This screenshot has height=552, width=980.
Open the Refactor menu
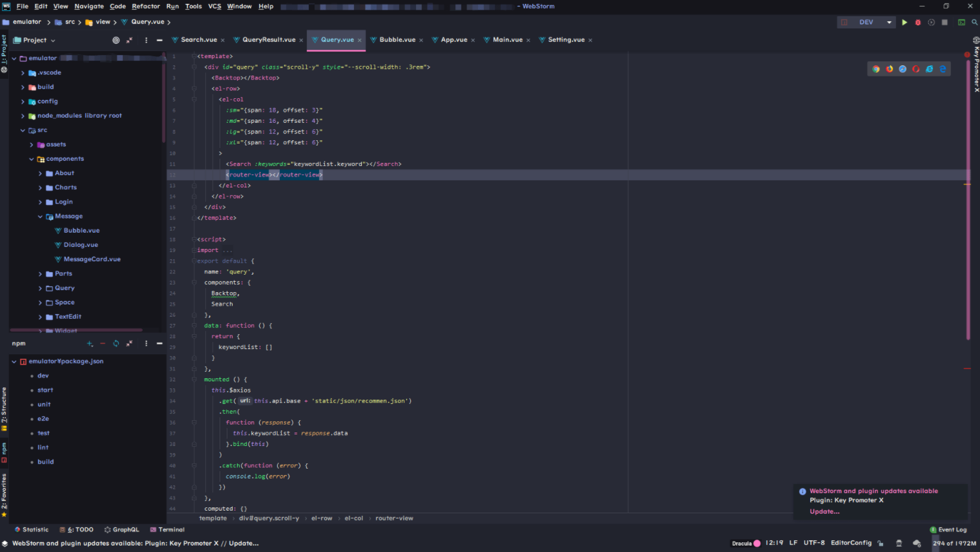pyautogui.click(x=145, y=6)
